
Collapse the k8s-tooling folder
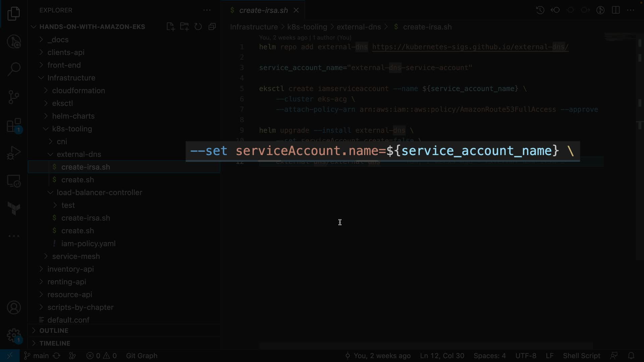click(x=72, y=129)
